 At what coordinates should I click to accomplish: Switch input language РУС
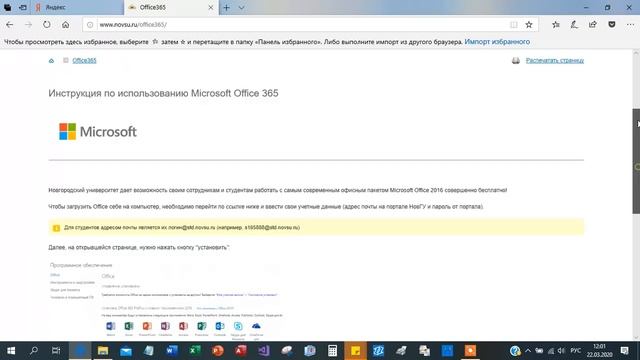click(576, 351)
